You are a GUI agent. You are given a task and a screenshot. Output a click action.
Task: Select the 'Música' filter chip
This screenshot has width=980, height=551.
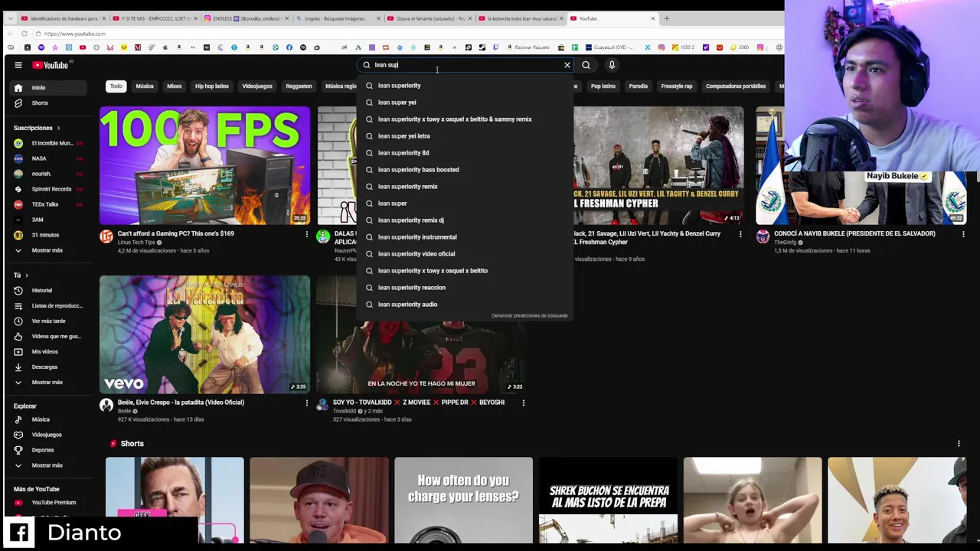click(x=145, y=86)
